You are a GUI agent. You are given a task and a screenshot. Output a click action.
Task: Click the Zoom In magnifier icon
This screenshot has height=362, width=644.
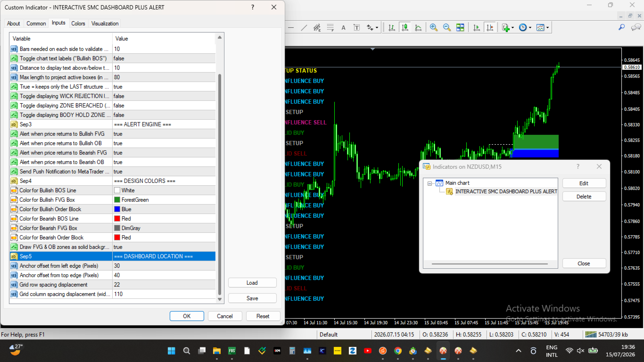433,27
